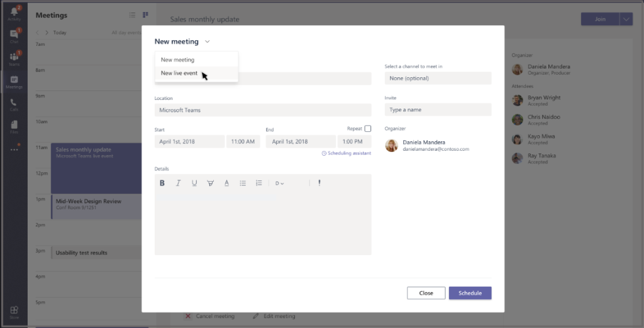Image resolution: width=644 pixels, height=328 pixels.
Task: Expand the New meeting type chevron
Action: [x=207, y=42]
